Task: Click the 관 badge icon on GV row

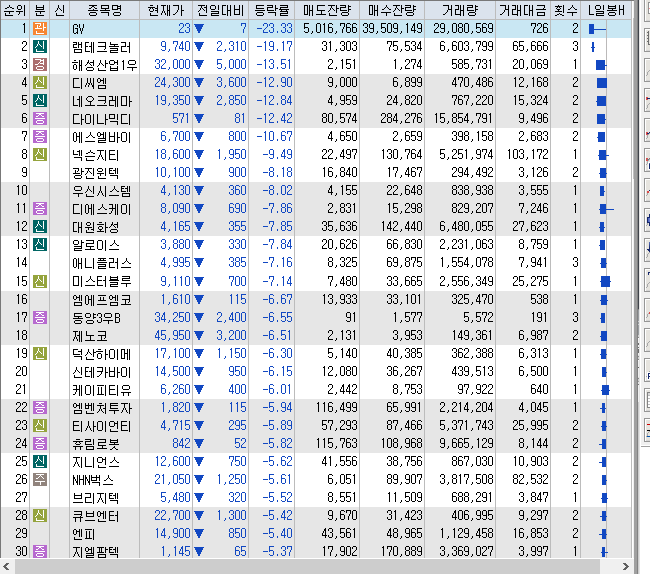Action: 40,29
